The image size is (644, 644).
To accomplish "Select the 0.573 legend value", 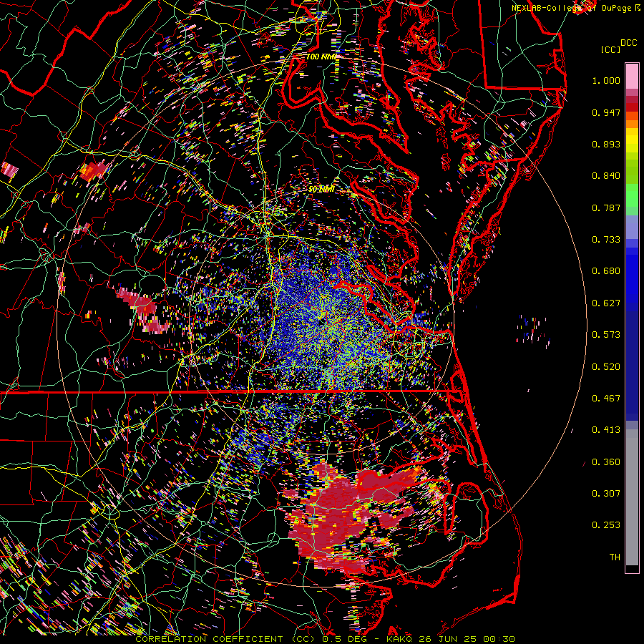I will (606, 335).
